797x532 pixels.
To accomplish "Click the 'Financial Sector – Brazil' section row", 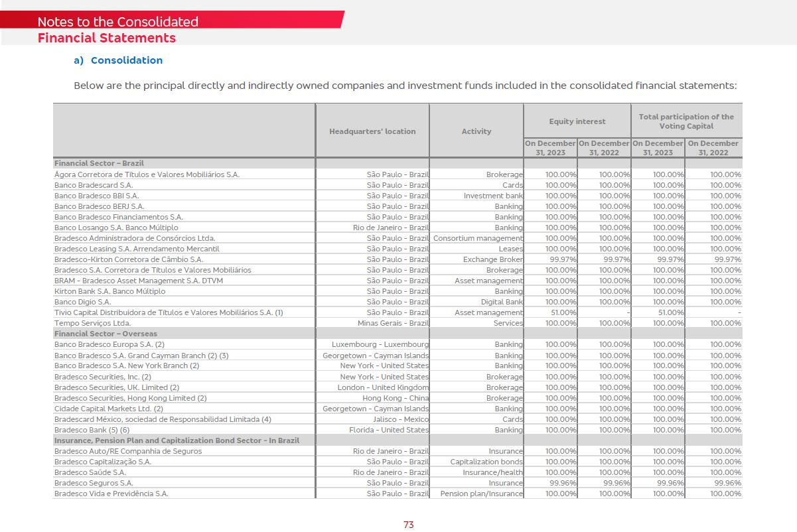I will [x=99, y=163].
